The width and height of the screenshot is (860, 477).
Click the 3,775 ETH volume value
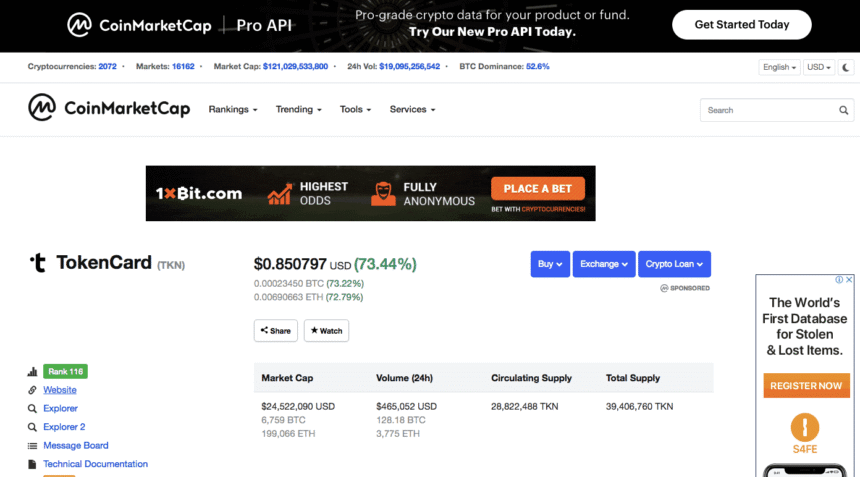tap(398, 434)
